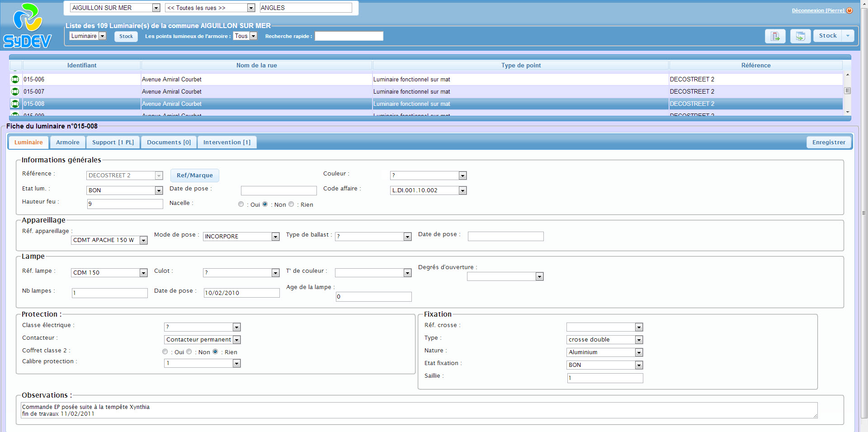Select Rien for Coffret classe 2
868x432 pixels.
coord(215,351)
